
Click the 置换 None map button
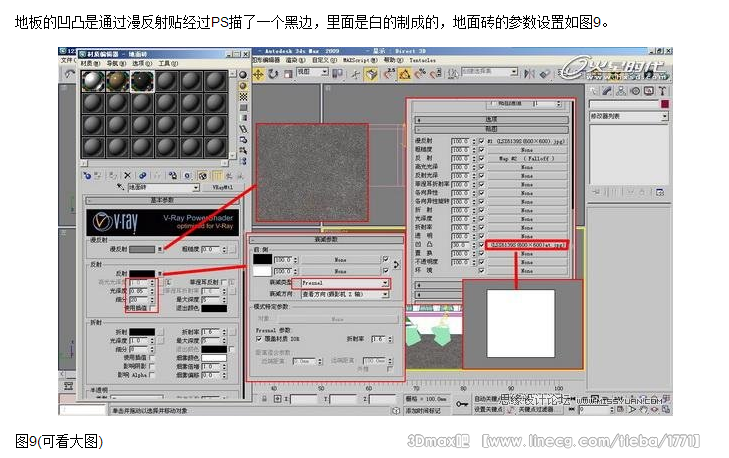527,254
